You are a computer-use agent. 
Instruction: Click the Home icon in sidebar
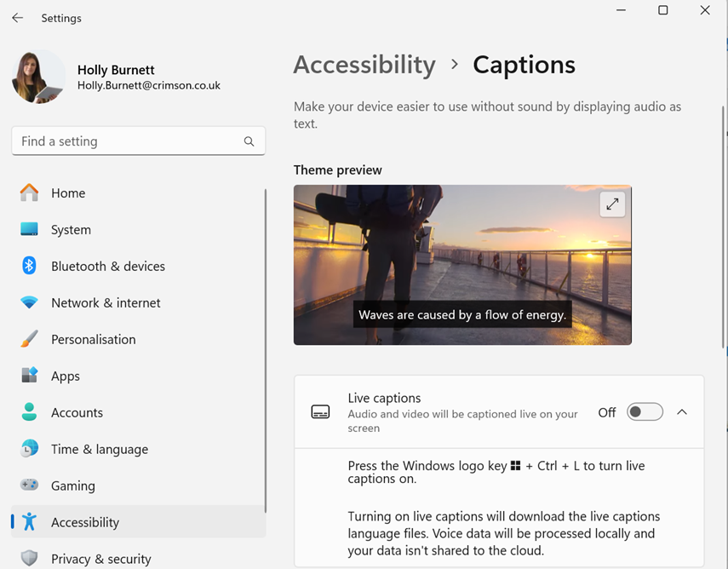click(x=29, y=193)
